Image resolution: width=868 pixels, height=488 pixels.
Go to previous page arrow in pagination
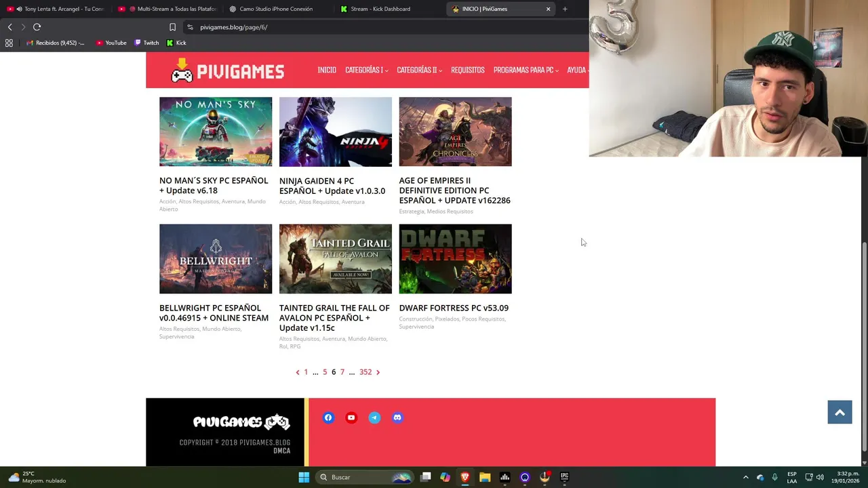tap(297, 372)
